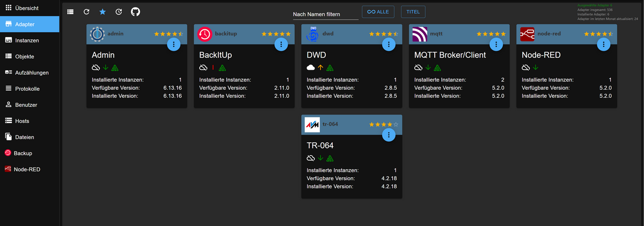Open Dateien in the sidebar
The image size is (644, 226).
(30, 137)
